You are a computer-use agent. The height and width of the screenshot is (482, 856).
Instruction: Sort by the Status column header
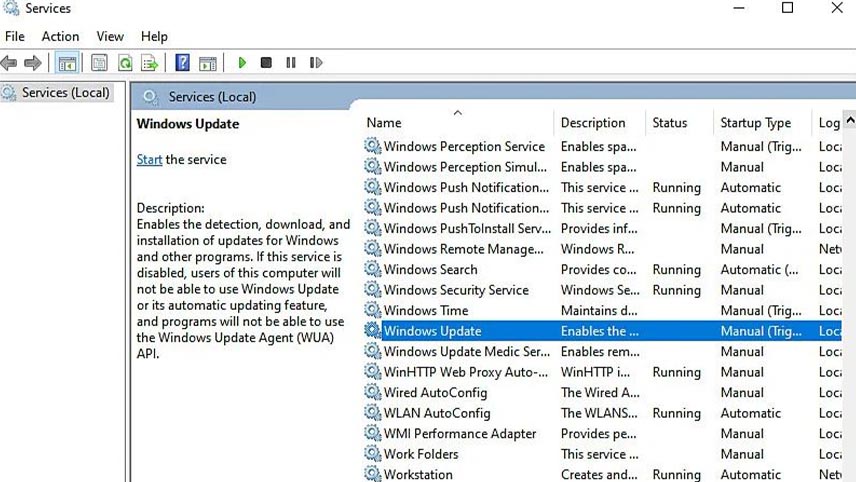tap(679, 123)
